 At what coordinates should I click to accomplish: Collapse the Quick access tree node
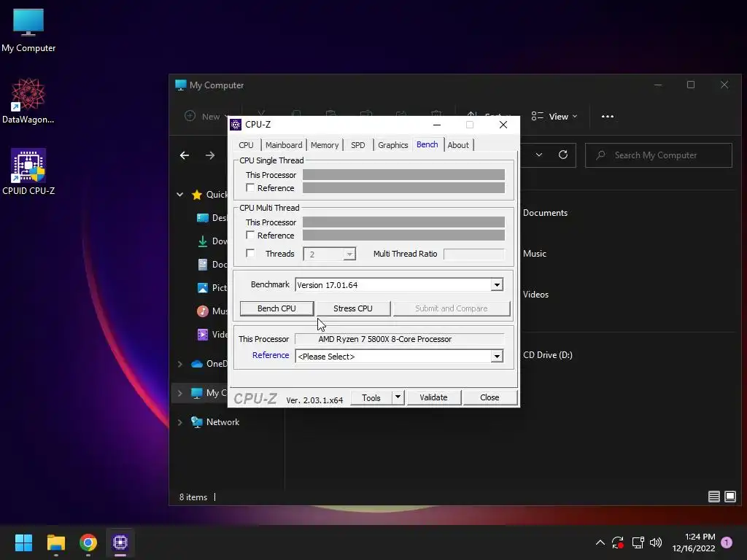coord(179,194)
